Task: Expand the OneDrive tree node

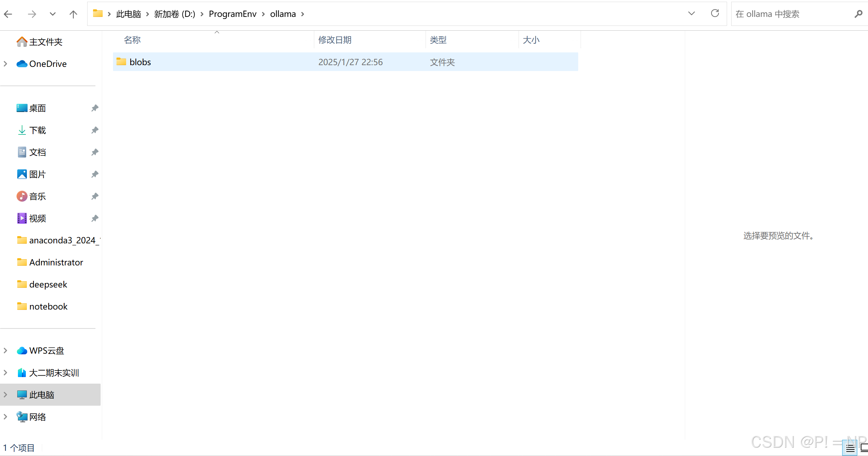Action: [6, 64]
